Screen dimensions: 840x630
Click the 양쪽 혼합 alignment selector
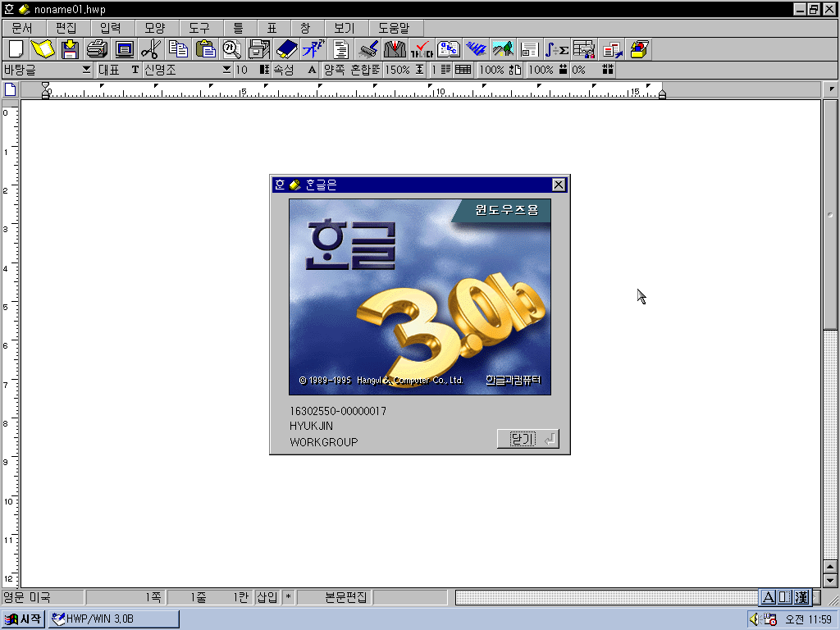click(351, 70)
